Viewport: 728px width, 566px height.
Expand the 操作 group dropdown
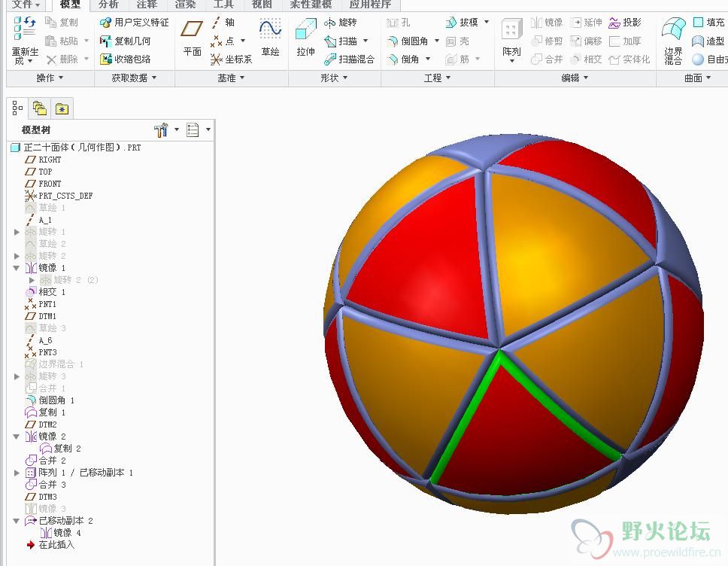tap(50, 78)
